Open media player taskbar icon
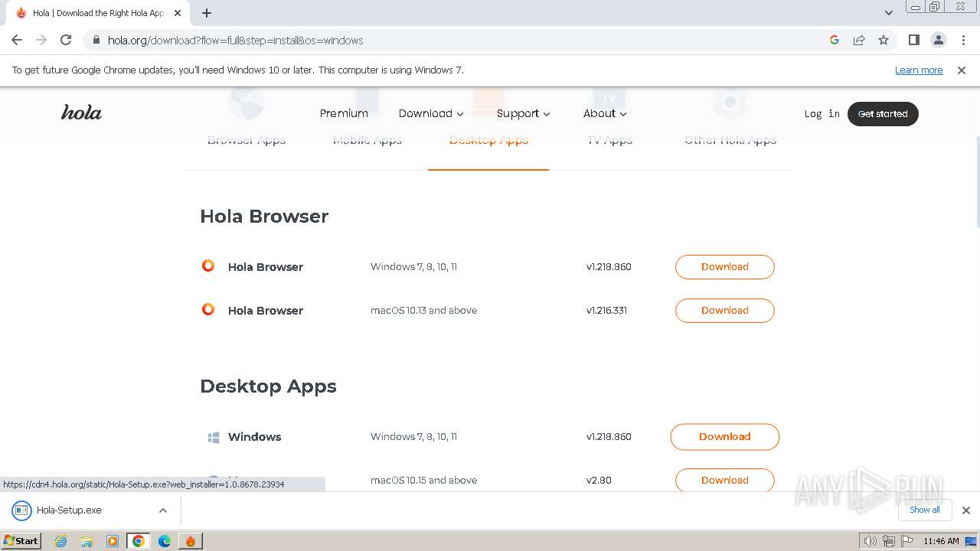This screenshot has width=980, height=551. point(113,541)
